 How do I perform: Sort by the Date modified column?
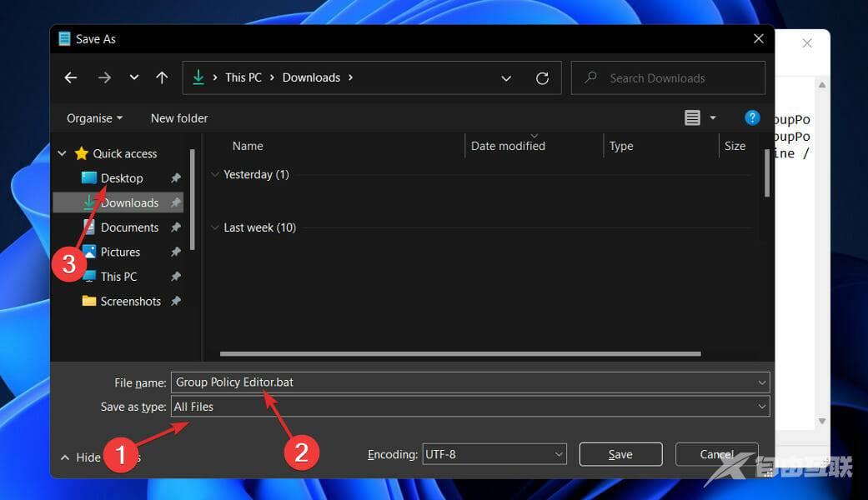pyautogui.click(x=508, y=146)
